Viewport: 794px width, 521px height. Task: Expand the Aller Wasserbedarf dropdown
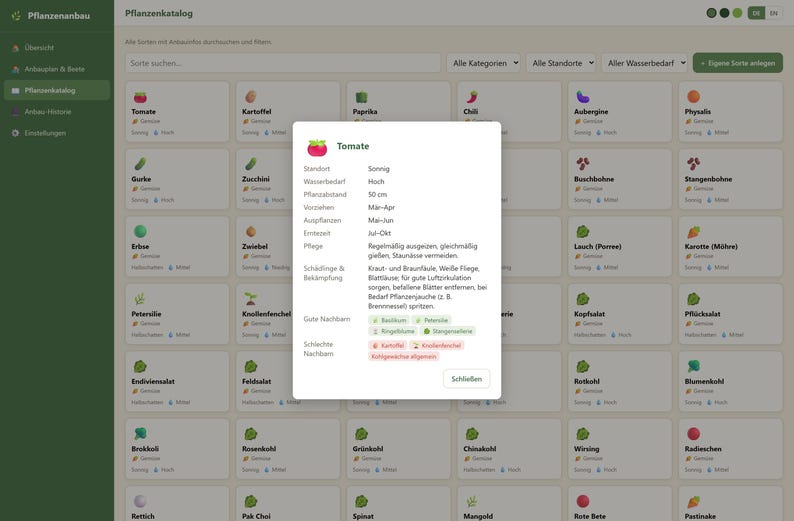coord(645,63)
